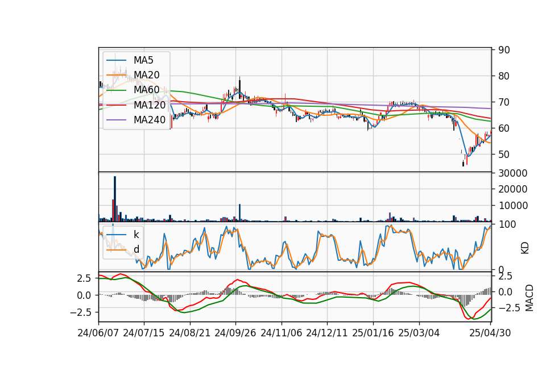
Task: Click the tallest volume bar spike
Action: click(115, 199)
